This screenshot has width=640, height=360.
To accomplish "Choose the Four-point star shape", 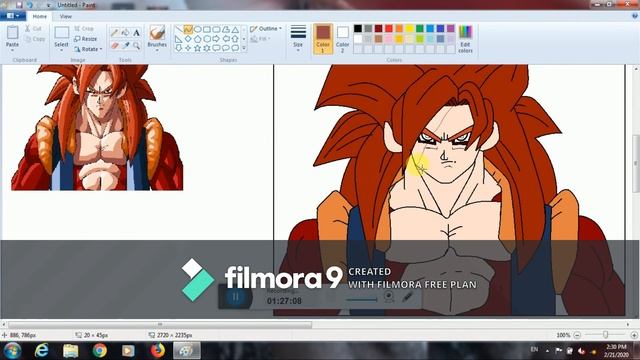I will pos(188,48).
